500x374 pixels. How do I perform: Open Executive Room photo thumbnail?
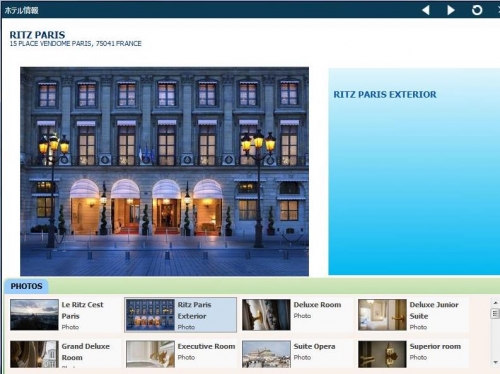[x=150, y=354]
